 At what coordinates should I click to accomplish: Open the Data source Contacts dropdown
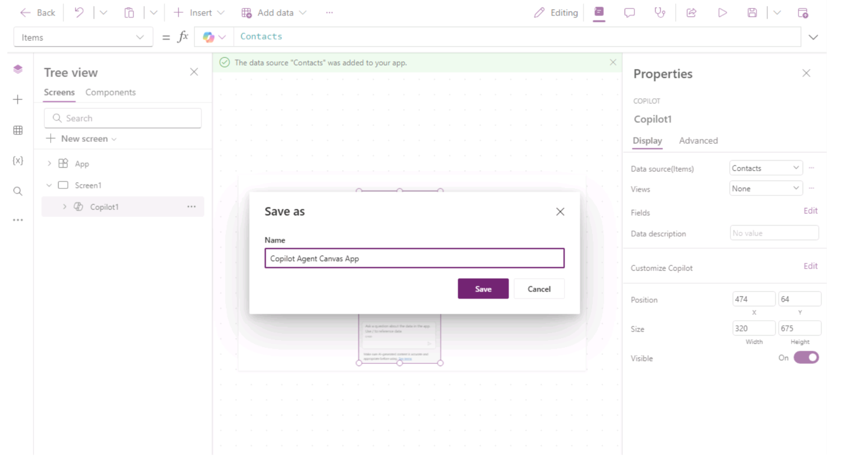pos(765,168)
